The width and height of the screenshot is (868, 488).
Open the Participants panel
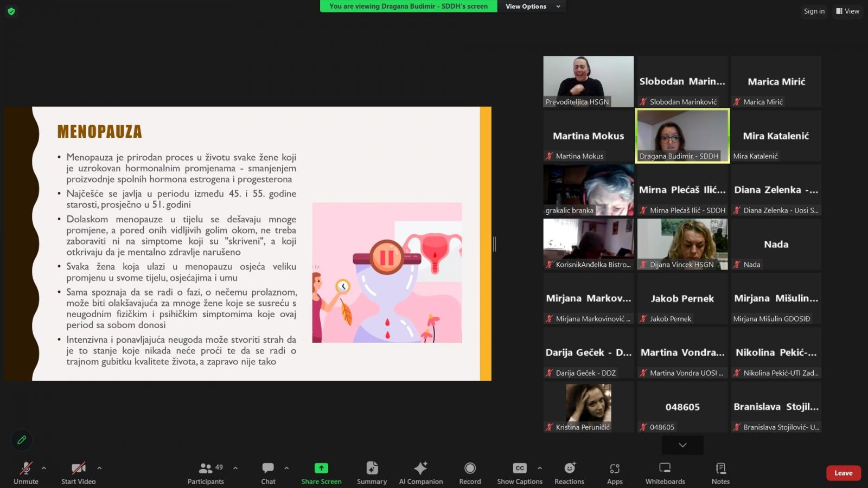click(x=206, y=472)
